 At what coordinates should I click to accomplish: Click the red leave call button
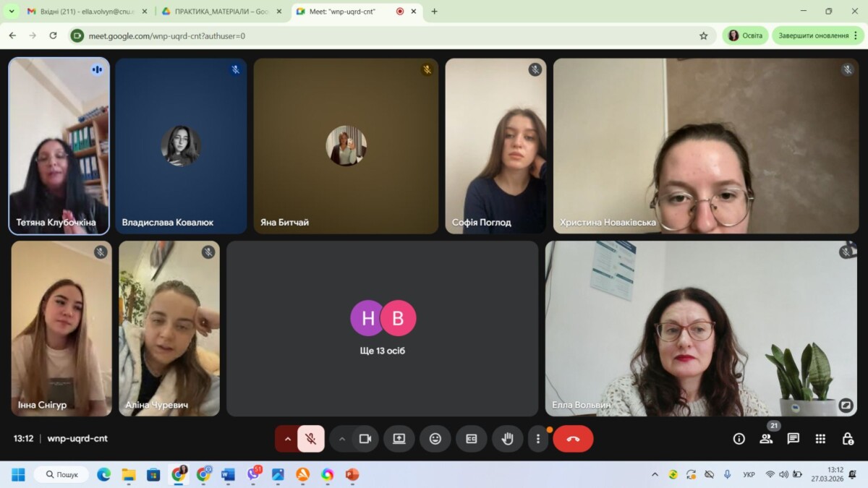tap(573, 439)
